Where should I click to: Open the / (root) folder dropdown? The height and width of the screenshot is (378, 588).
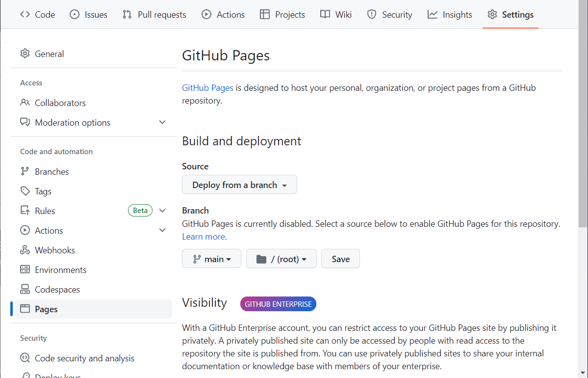click(281, 259)
